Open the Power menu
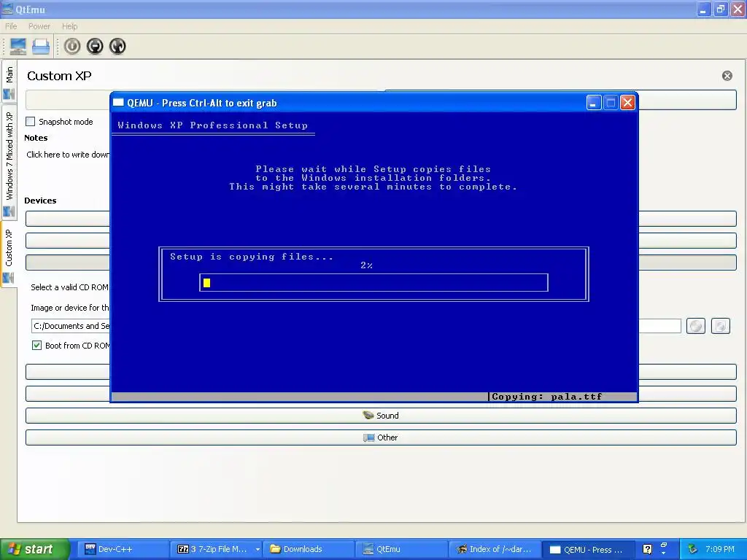The width and height of the screenshot is (747, 560). [39, 26]
